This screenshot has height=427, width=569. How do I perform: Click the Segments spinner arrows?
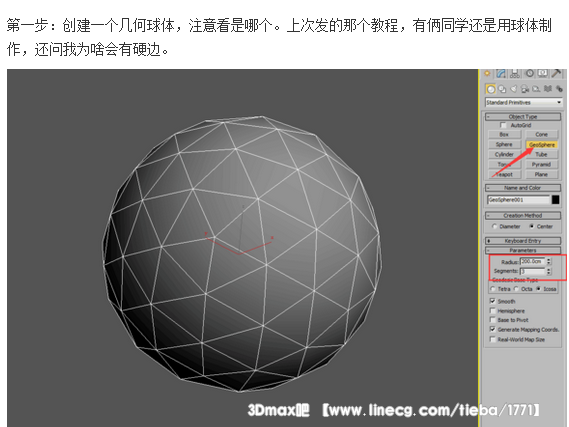(549, 271)
